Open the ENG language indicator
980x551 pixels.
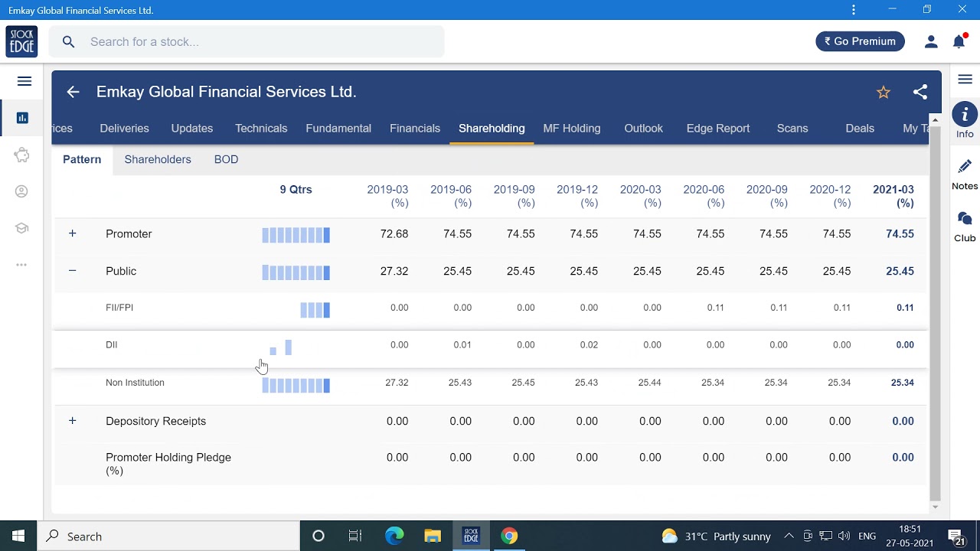867,536
